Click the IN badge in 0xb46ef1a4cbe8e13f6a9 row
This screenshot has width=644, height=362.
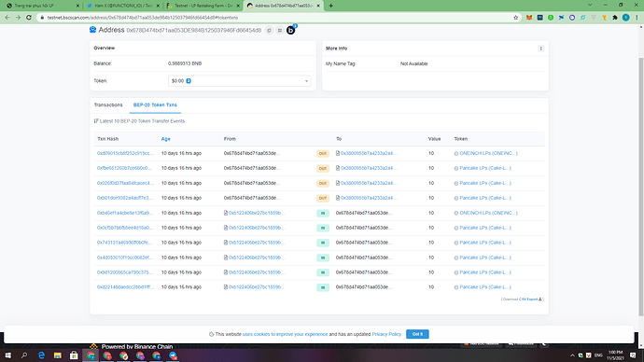(x=323, y=213)
